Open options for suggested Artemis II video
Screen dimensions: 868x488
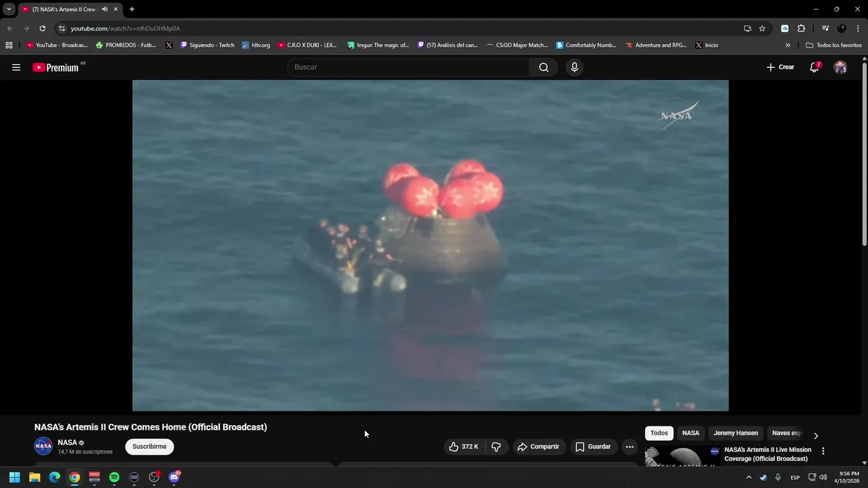click(x=823, y=451)
